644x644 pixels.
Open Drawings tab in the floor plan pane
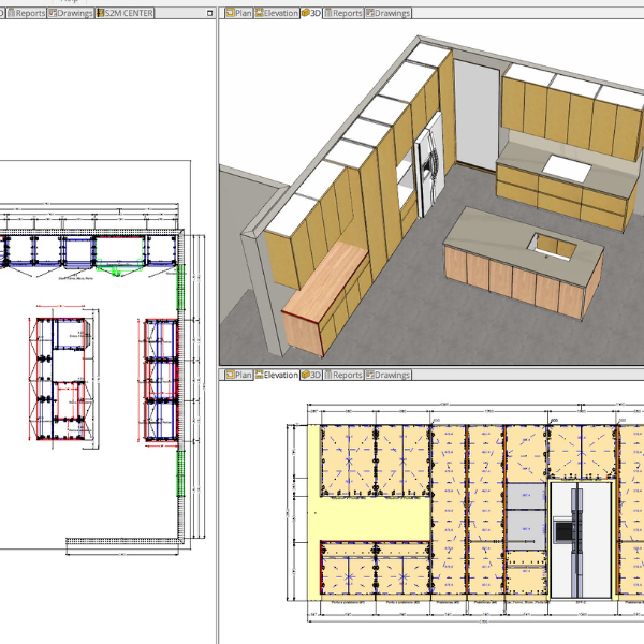click(70, 13)
